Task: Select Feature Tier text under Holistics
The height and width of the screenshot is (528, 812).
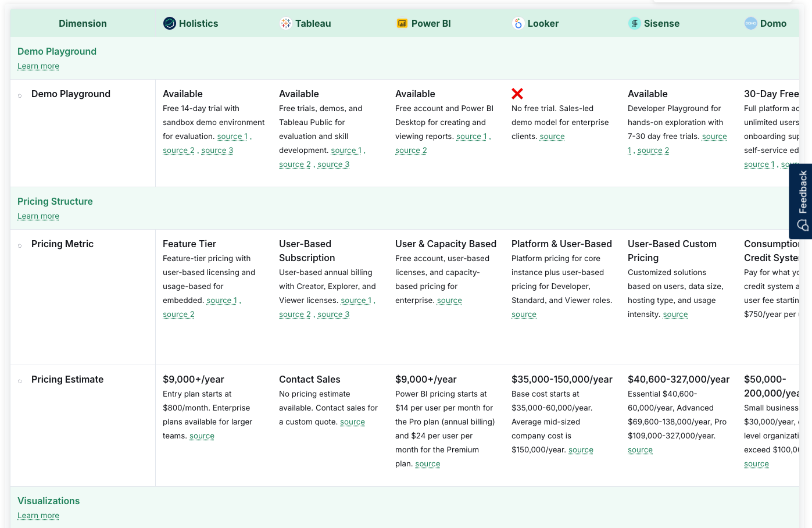Action: [189, 244]
